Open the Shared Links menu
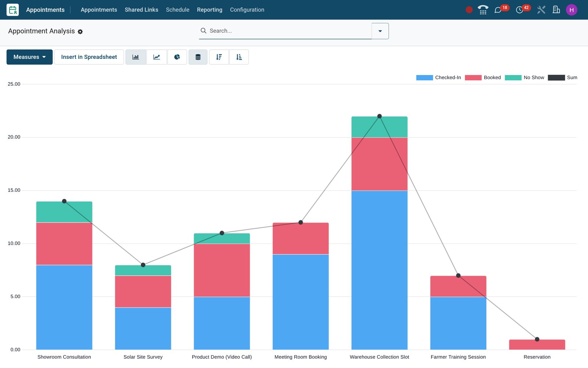The image size is (588, 368). click(x=141, y=10)
